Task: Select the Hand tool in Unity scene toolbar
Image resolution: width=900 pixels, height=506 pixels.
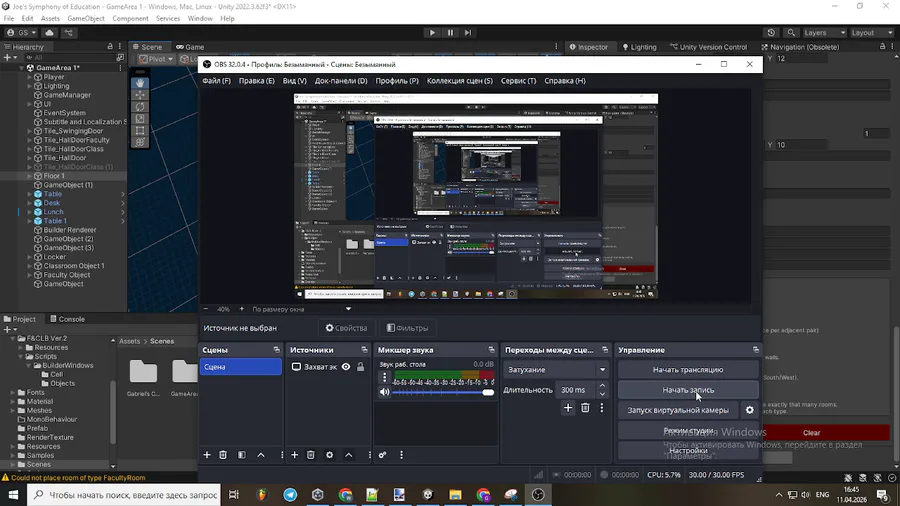Action: point(140,83)
